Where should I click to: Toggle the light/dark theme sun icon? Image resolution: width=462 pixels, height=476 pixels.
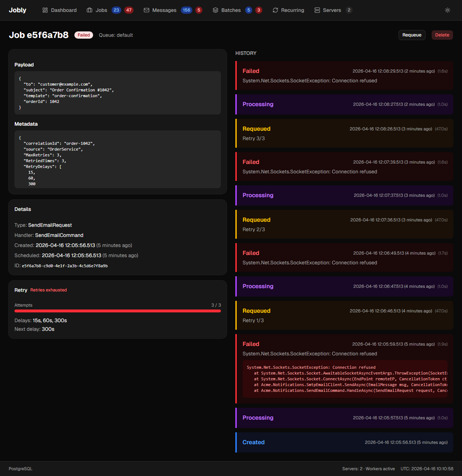click(x=448, y=10)
